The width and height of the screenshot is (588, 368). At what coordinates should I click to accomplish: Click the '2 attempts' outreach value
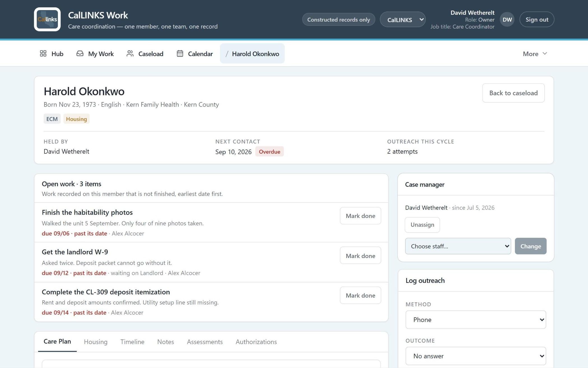402,151
